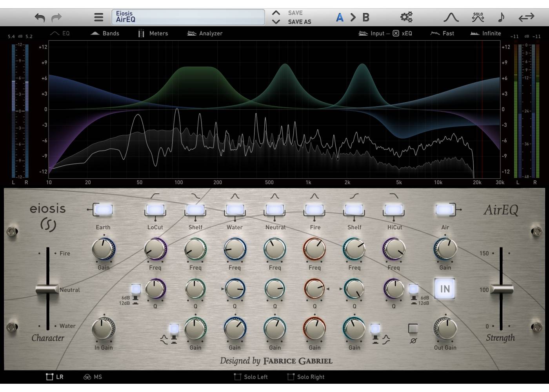Click the musical note icon
549x392 pixels.
(x=501, y=17)
